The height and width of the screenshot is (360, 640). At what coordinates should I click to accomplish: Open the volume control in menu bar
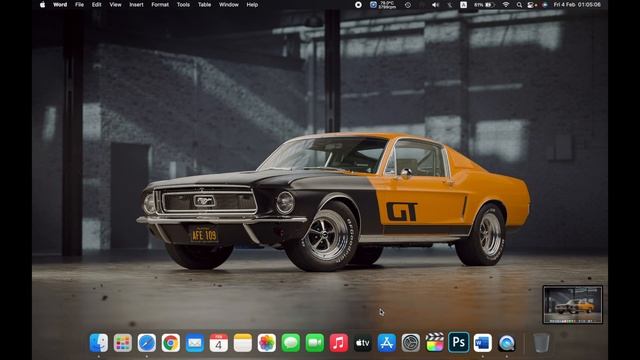pyautogui.click(x=436, y=5)
